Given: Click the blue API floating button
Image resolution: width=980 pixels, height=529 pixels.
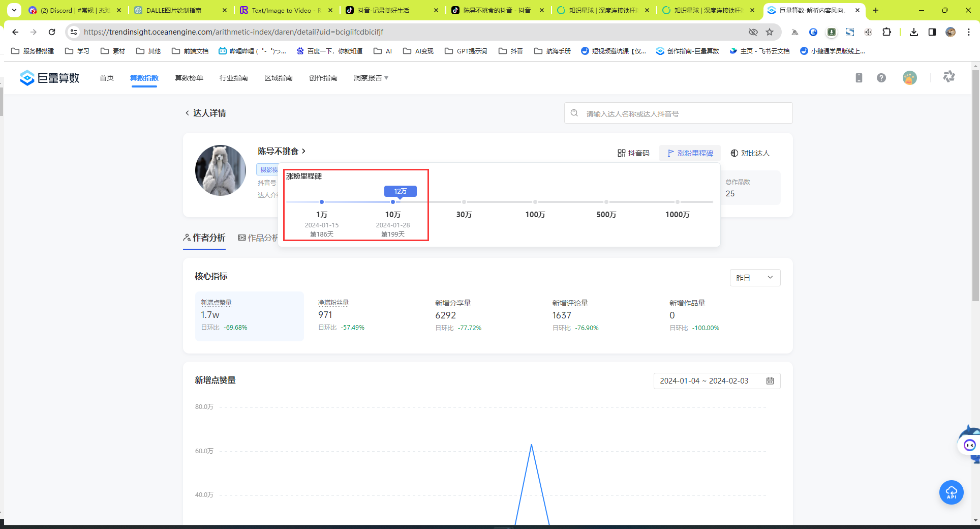Looking at the screenshot, I should (952, 492).
